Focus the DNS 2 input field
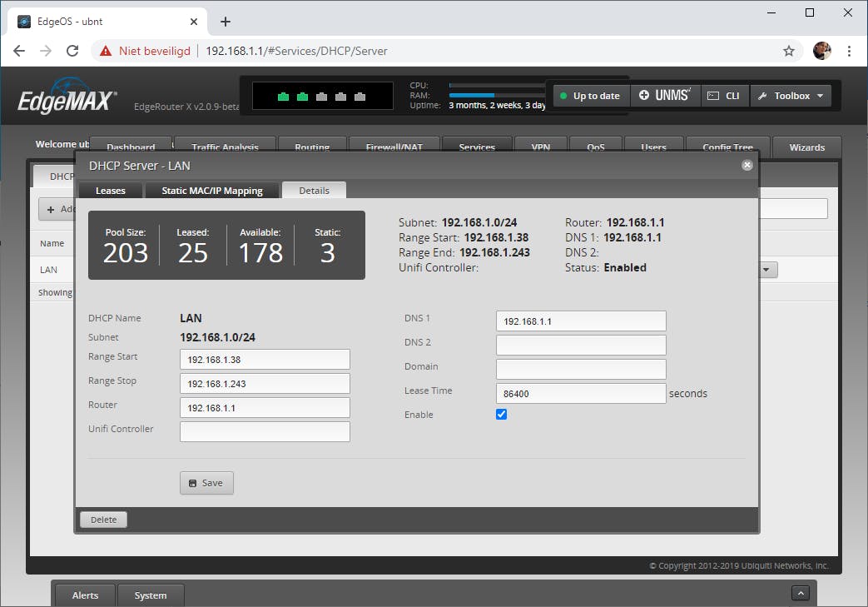 [580, 346]
